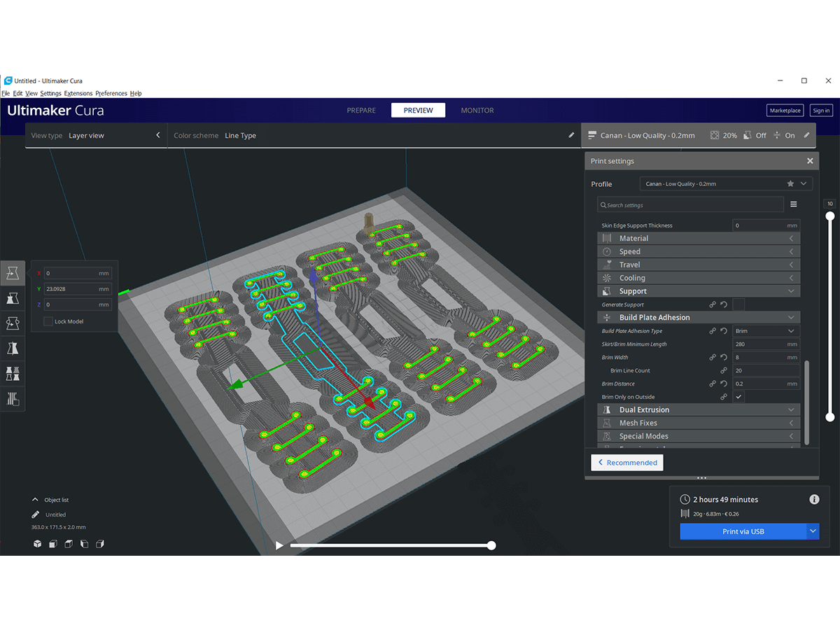Open the Per Model Settings tool
The image size is (840, 630).
(13, 373)
